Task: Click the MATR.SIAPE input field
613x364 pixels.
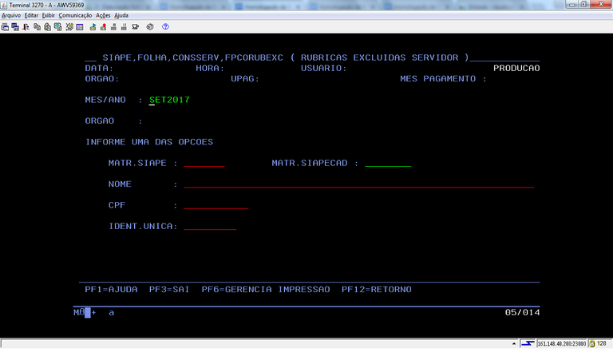Action: click(x=204, y=163)
